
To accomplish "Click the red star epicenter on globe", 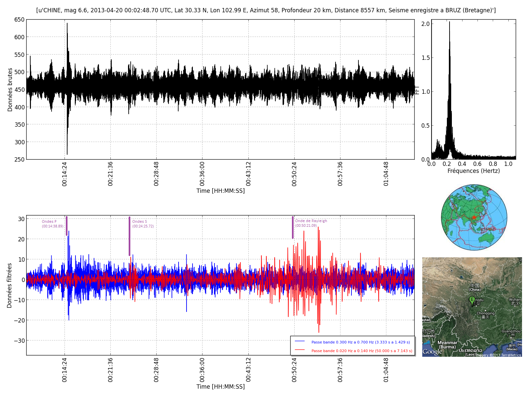I will point(474,217).
